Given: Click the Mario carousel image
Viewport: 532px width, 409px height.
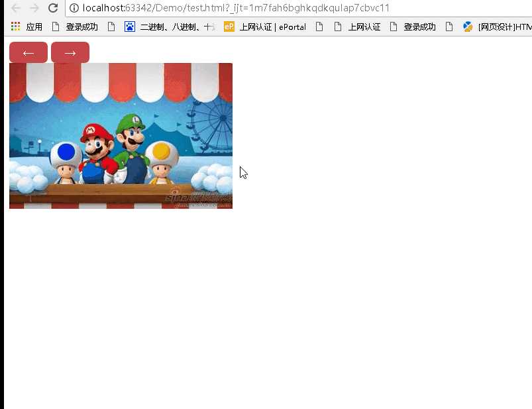Looking at the screenshot, I should (x=121, y=136).
